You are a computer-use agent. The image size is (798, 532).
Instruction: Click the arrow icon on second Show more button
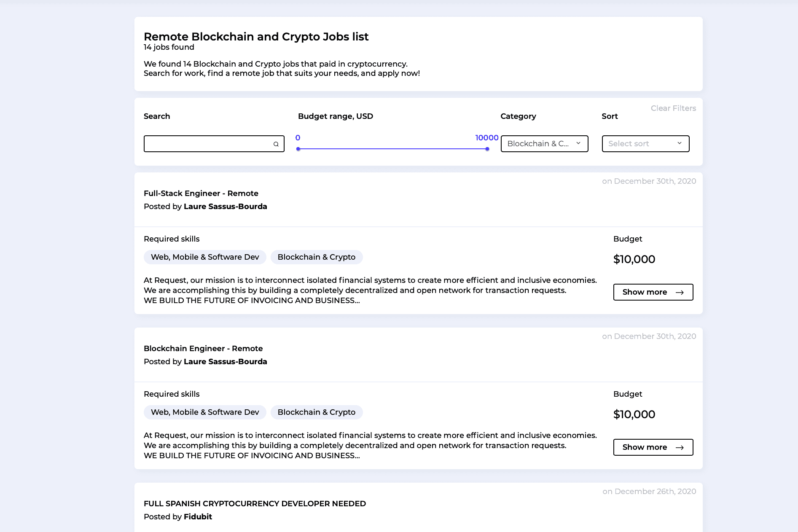[x=680, y=447]
